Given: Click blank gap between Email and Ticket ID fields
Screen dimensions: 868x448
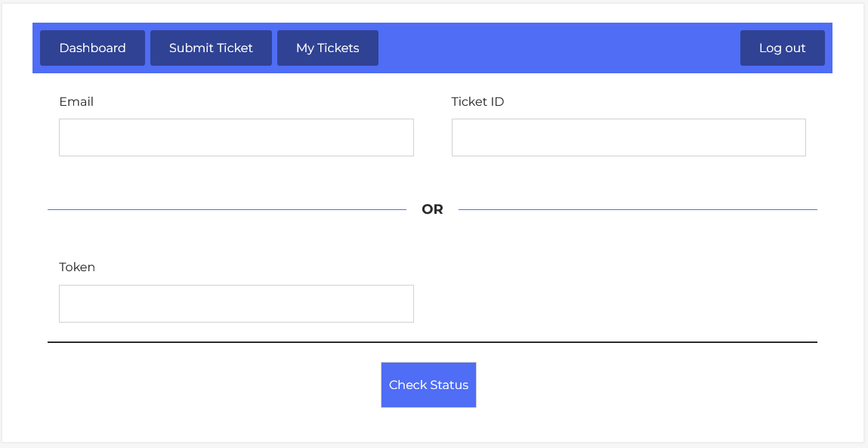Looking at the screenshot, I should pos(433,137).
